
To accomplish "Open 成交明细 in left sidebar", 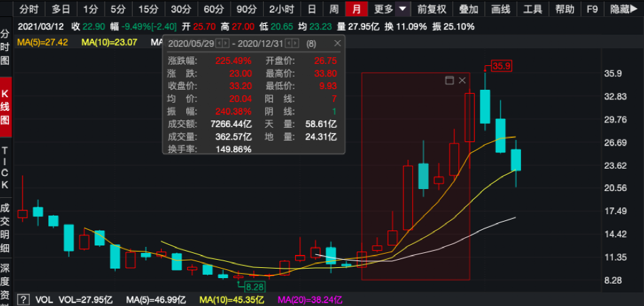I will (x=5, y=228).
